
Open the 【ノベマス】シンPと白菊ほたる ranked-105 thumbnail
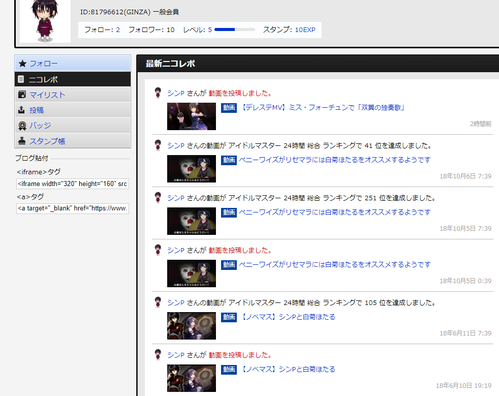(x=191, y=326)
